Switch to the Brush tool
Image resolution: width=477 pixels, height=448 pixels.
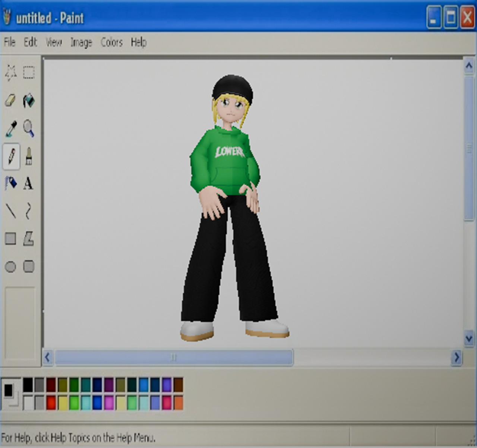[29, 156]
